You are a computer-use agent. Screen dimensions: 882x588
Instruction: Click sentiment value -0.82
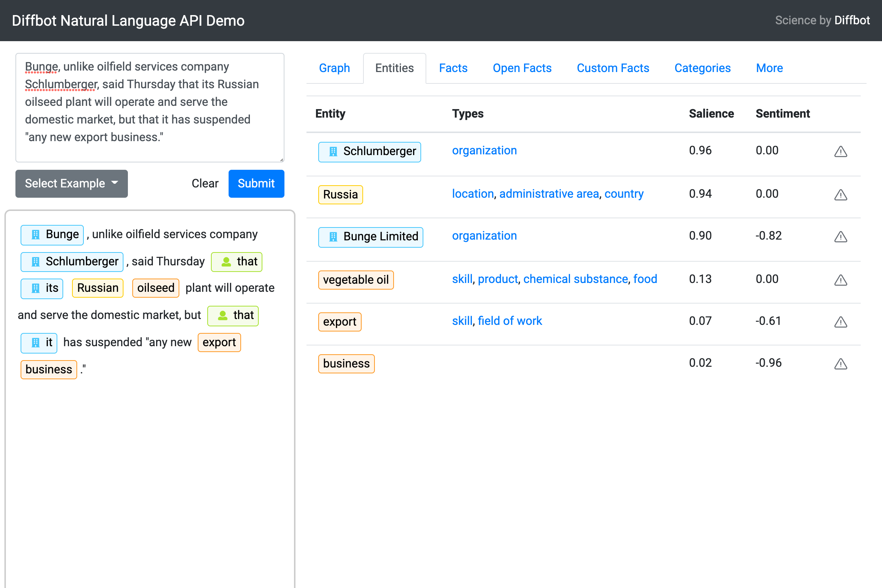tap(768, 236)
